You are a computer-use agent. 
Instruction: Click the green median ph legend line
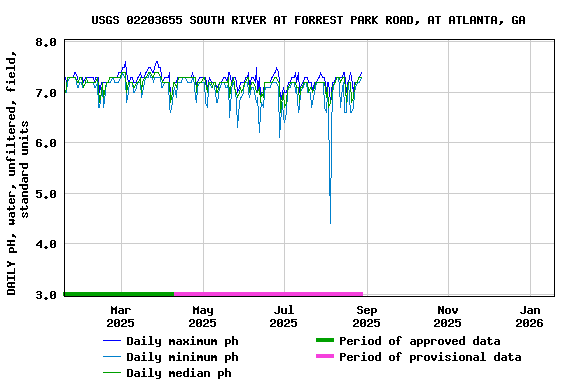pyautogui.click(x=112, y=373)
